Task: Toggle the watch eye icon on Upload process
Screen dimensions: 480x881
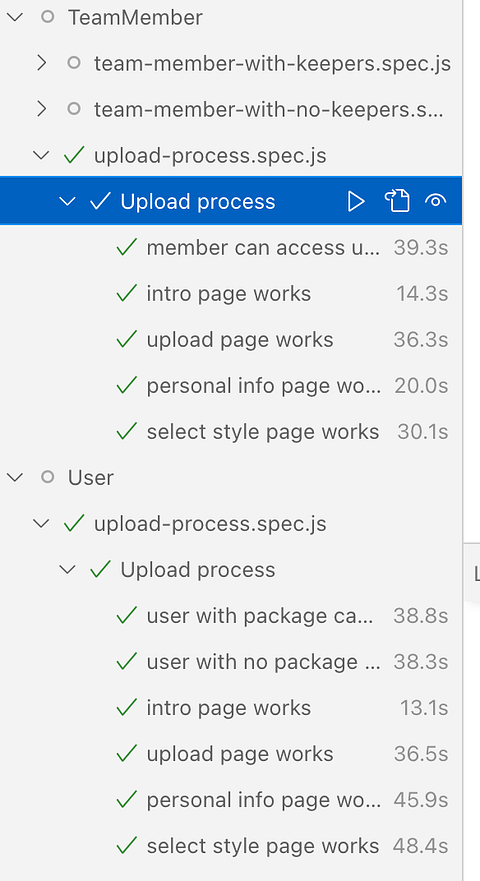Action: 436,201
